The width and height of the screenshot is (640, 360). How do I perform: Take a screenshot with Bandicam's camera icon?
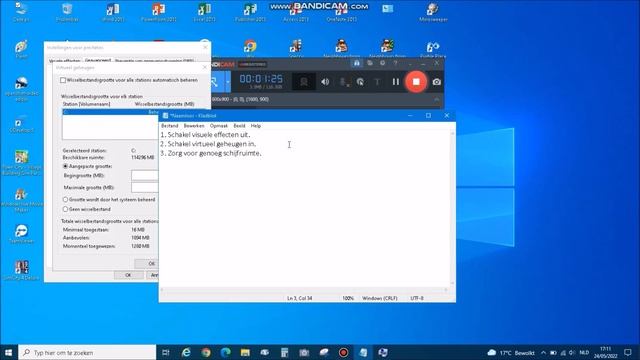[x=436, y=82]
